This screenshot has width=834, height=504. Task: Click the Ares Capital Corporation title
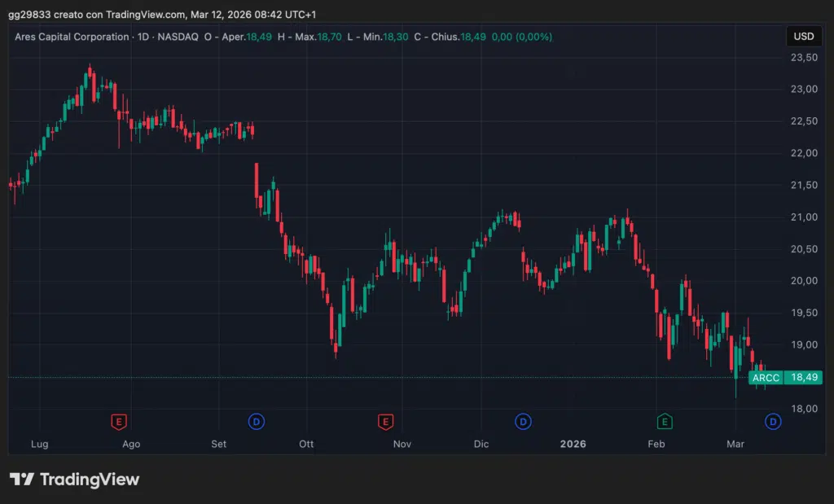click(x=72, y=37)
